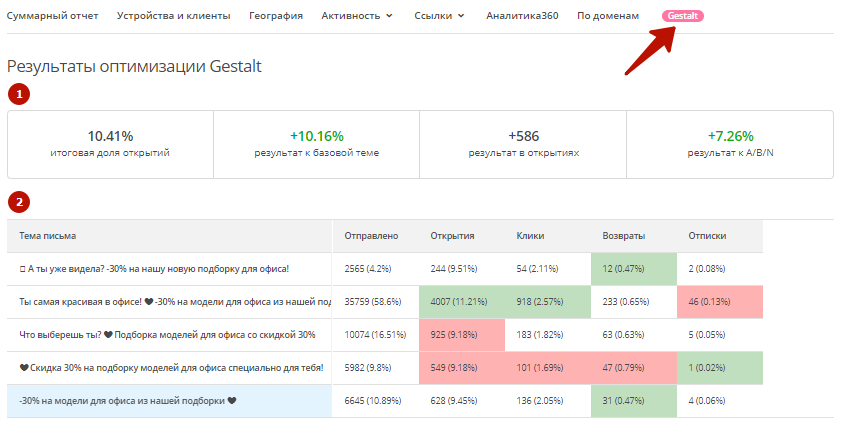Click the Отписки column header

[x=707, y=236]
